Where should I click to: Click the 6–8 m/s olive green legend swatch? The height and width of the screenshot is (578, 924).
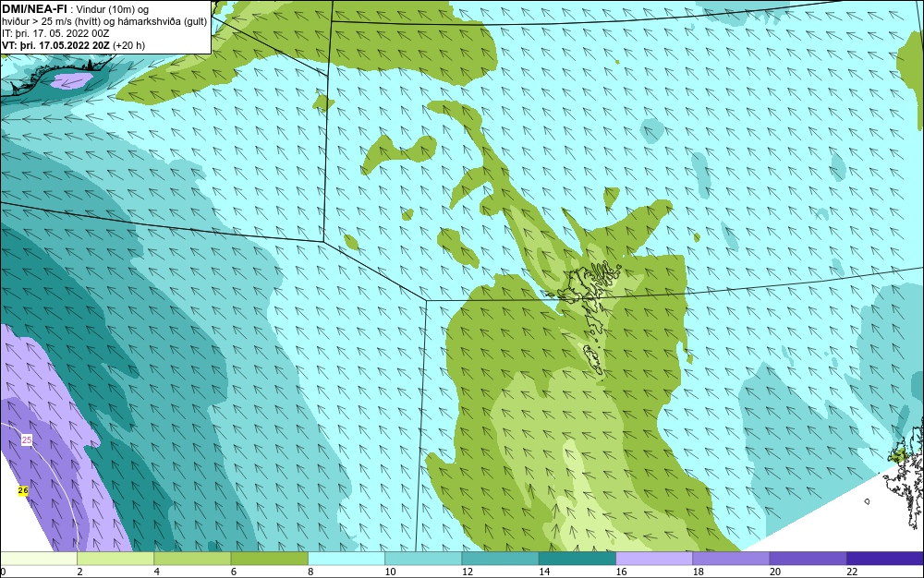click(x=270, y=559)
